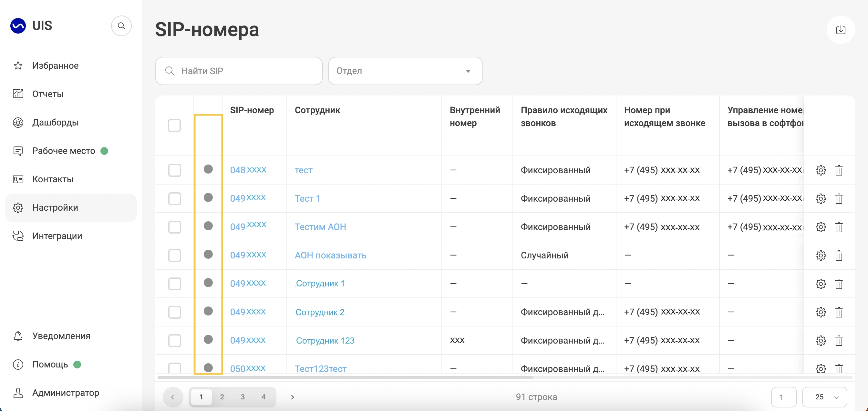Open Интеграции sidebar menu item
Image resolution: width=868 pixels, height=411 pixels.
point(57,236)
